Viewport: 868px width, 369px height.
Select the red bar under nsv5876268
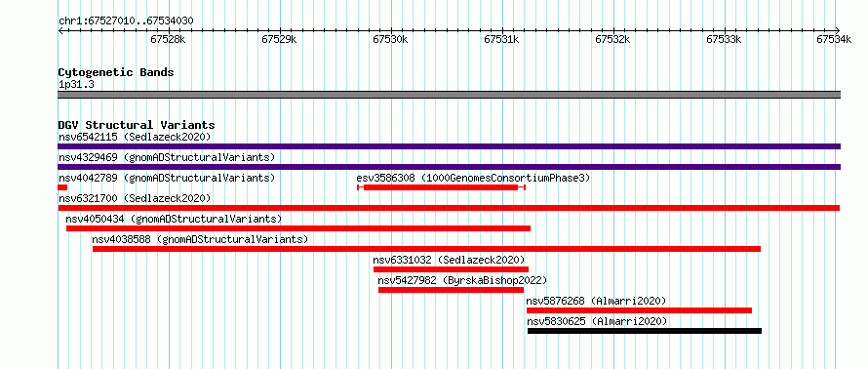[640, 310]
